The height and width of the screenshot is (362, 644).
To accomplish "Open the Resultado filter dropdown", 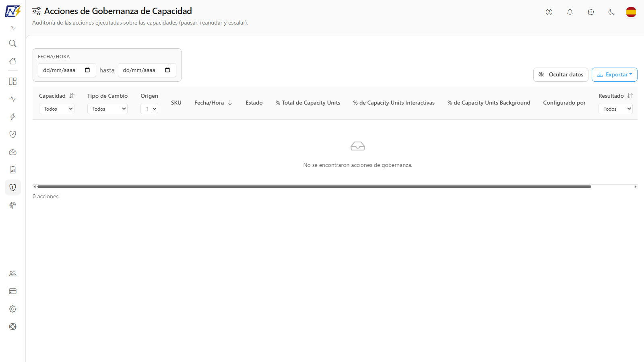I will point(615,109).
